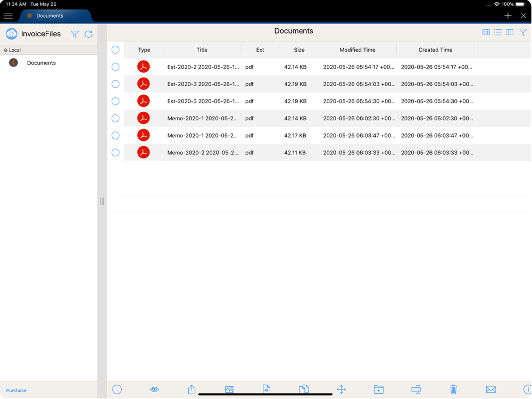Email the selected files
Screen dimensions: 532x399
click(x=491, y=389)
